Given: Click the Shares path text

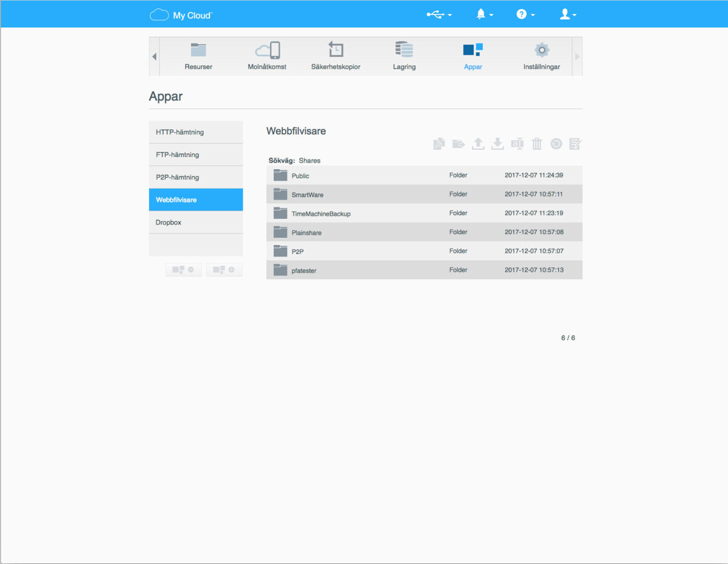Looking at the screenshot, I should tap(309, 161).
